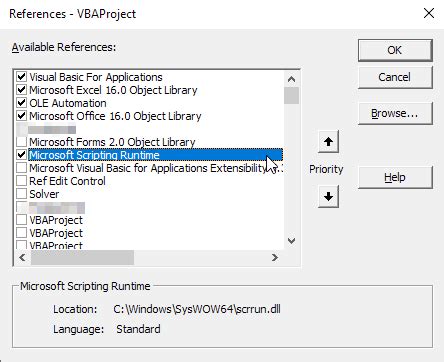Viewport: 444px width, 362px height.
Task: Check the second fully visible VBAProject checkbox
Action: [x=22, y=233]
